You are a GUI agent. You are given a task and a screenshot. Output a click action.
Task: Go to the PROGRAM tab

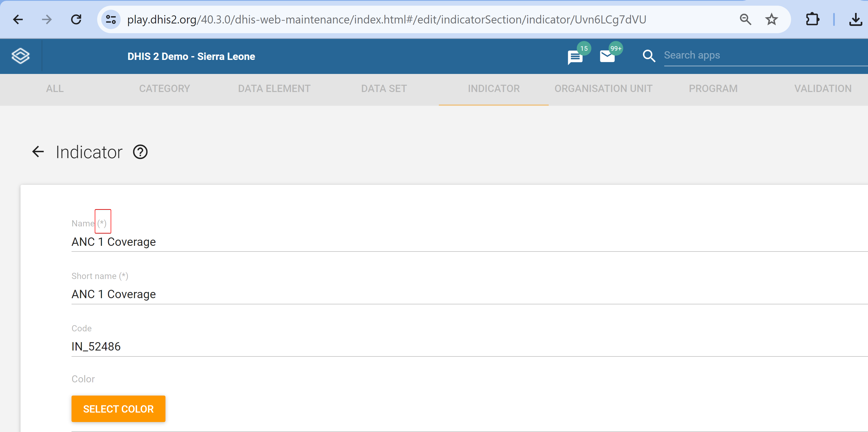713,89
